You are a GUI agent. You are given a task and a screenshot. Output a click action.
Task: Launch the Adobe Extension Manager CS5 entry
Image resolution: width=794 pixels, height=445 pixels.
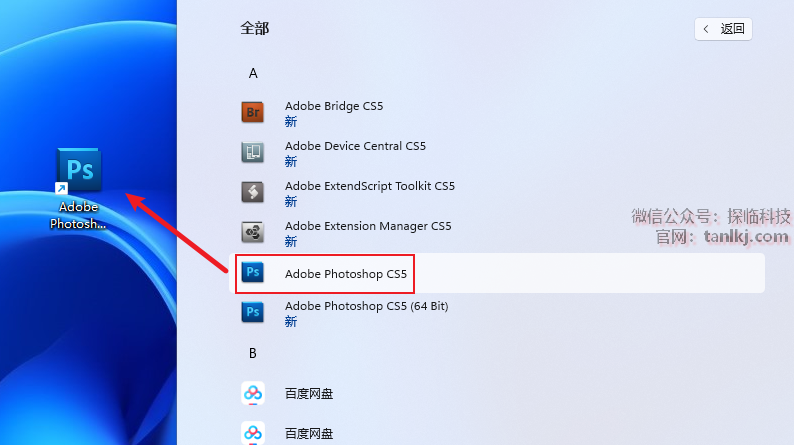pos(368,226)
